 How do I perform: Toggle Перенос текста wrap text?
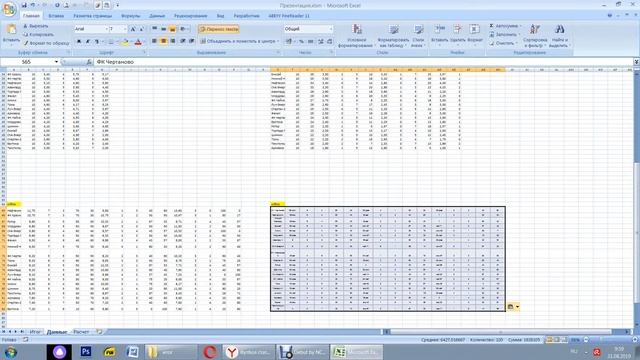219,29
